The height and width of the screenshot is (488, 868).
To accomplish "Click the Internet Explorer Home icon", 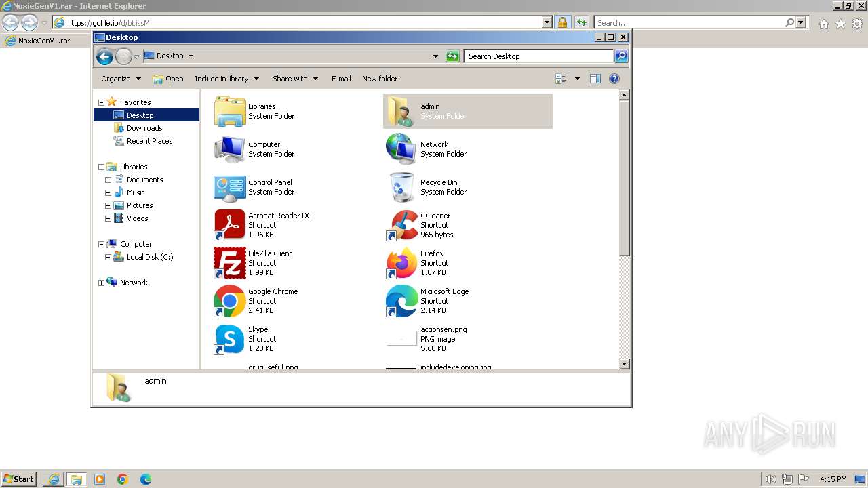I will tap(823, 24).
